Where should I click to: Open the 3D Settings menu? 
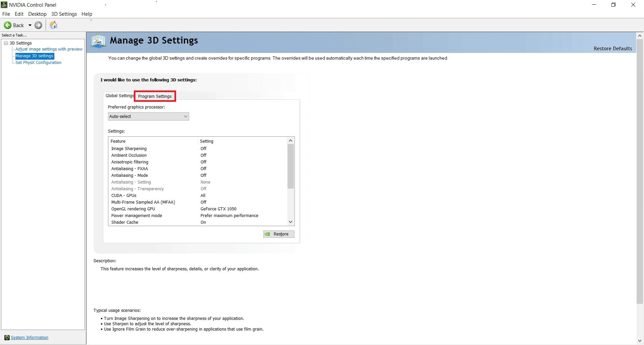(x=64, y=14)
